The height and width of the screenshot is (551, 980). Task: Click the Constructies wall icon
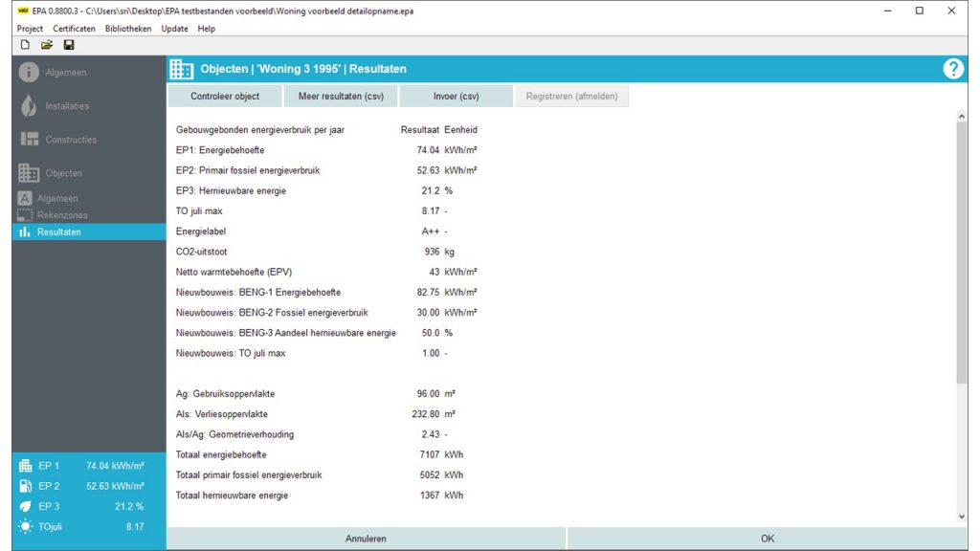(30, 140)
